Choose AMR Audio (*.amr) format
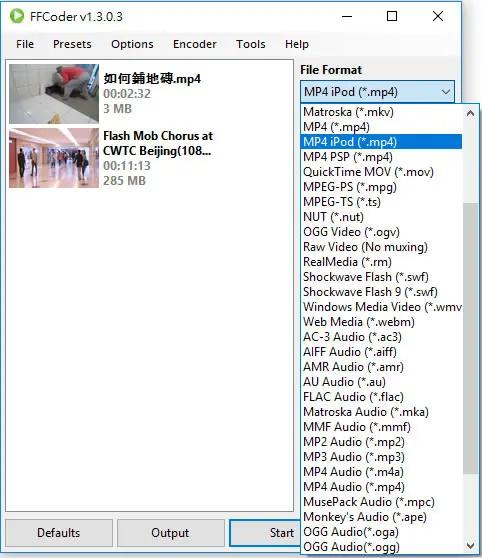The width and height of the screenshot is (482, 558). (382, 367)
